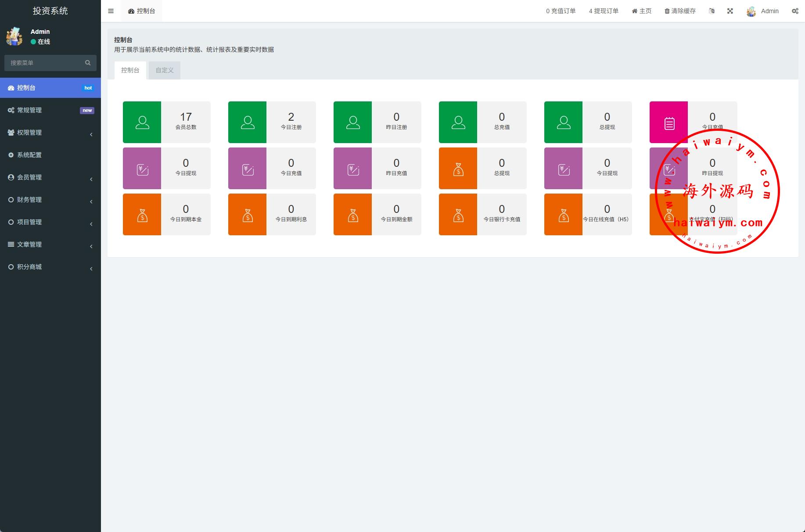Image resolution: width=805 pixels, height=532 pixels.
Task: Click the fullscreen expand icon in the top bar
Action: tap(730, 11)
